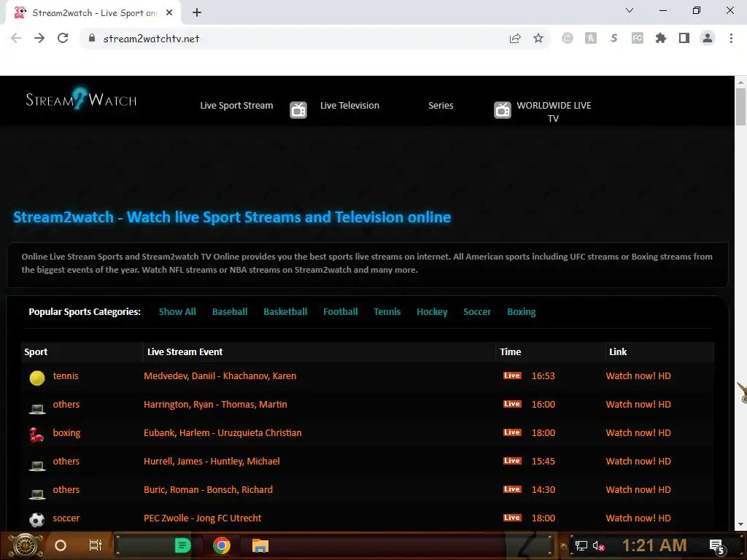Click the soccer ball icon in PEC Zwolle row
Image resolution: width=747 pixels, height=560 pixels.
pyautogui.click(x=37, y=519)
